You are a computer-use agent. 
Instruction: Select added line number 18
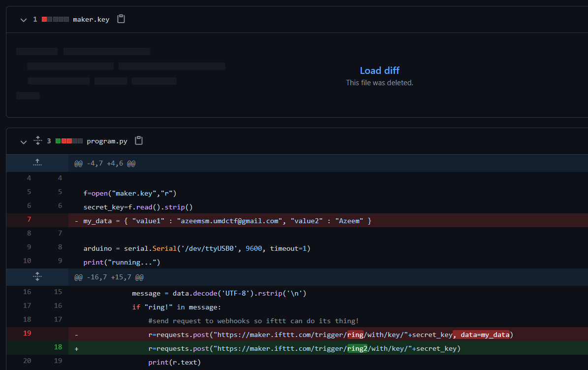click(x=58, y=347)
